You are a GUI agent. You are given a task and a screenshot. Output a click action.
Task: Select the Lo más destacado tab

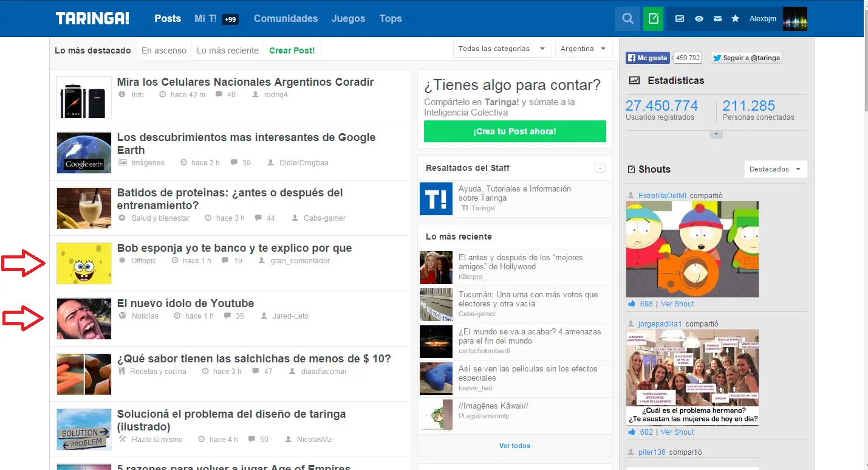coord(93,50)
